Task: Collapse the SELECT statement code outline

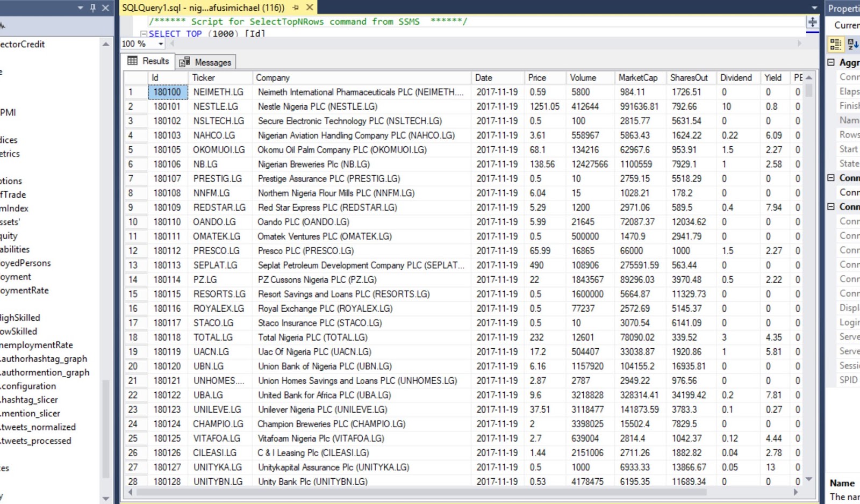Action: (x=143, y=33)
